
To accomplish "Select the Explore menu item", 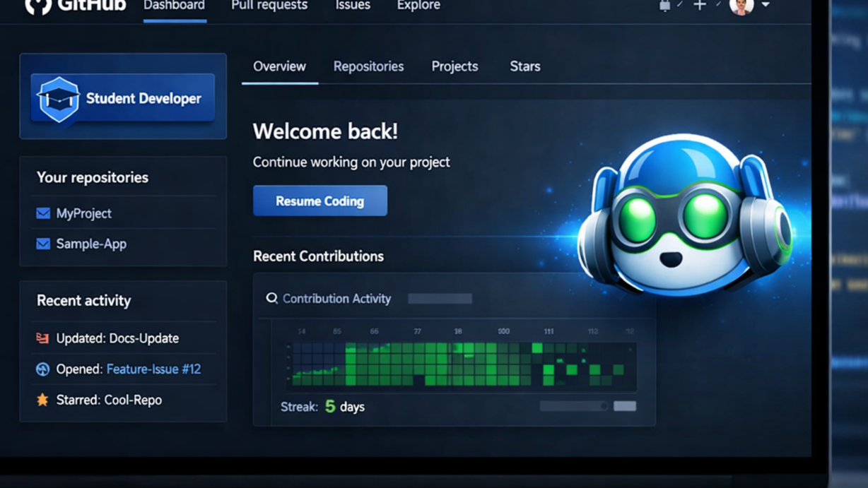I will 418,5.
